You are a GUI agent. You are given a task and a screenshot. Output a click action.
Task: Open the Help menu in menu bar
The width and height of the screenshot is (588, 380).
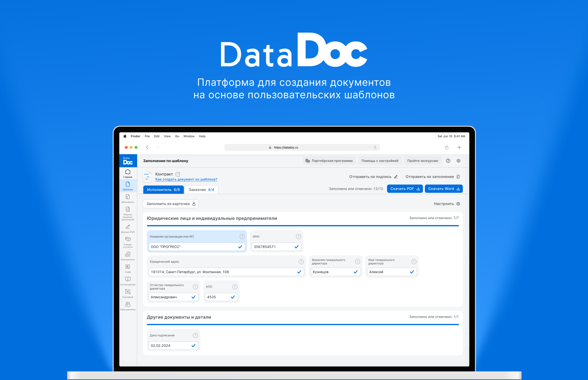coord(202,136)
